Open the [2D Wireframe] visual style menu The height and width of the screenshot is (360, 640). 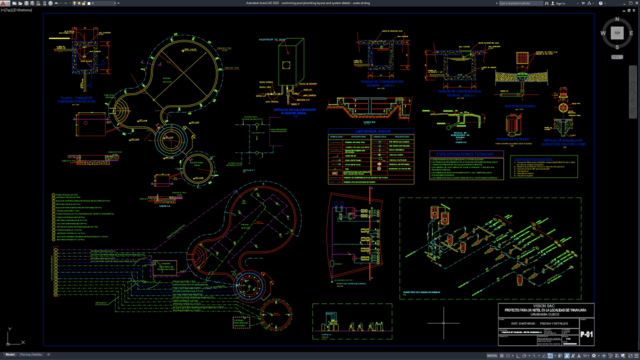22,10
